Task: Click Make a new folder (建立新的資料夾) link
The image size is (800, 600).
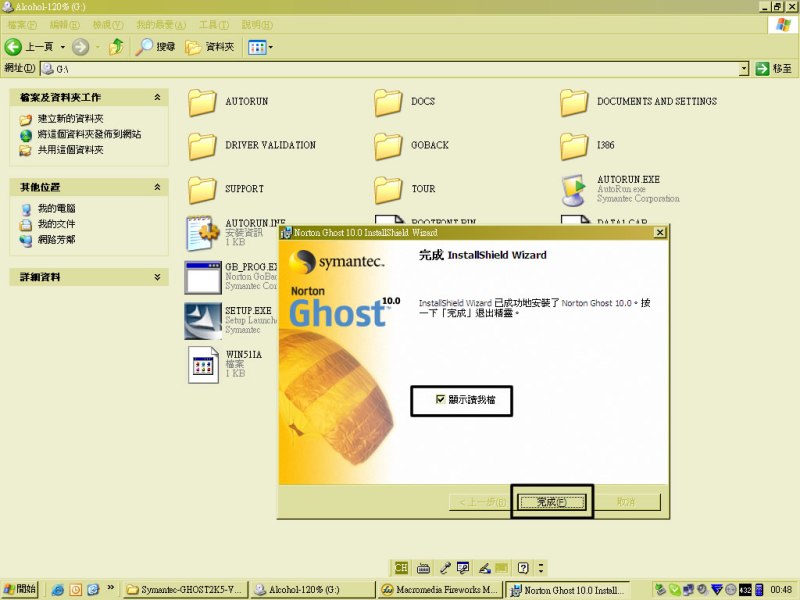Action: (70, 119)
